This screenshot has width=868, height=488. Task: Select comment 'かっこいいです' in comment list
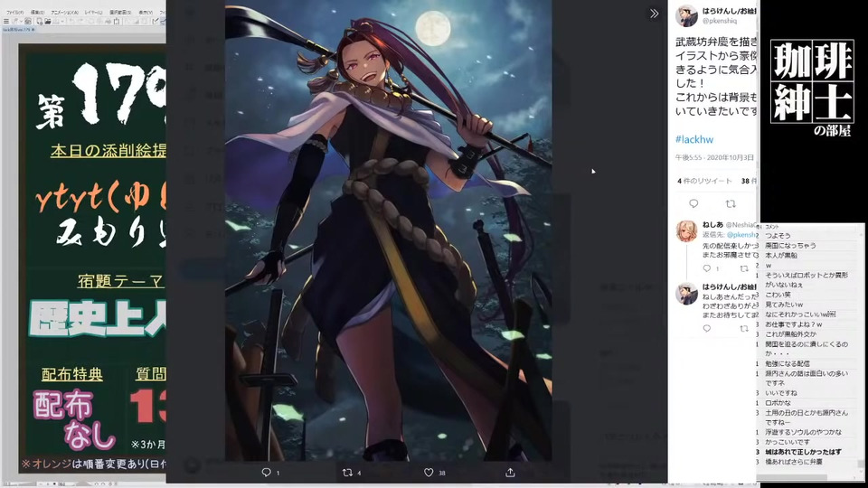(788, 442)
